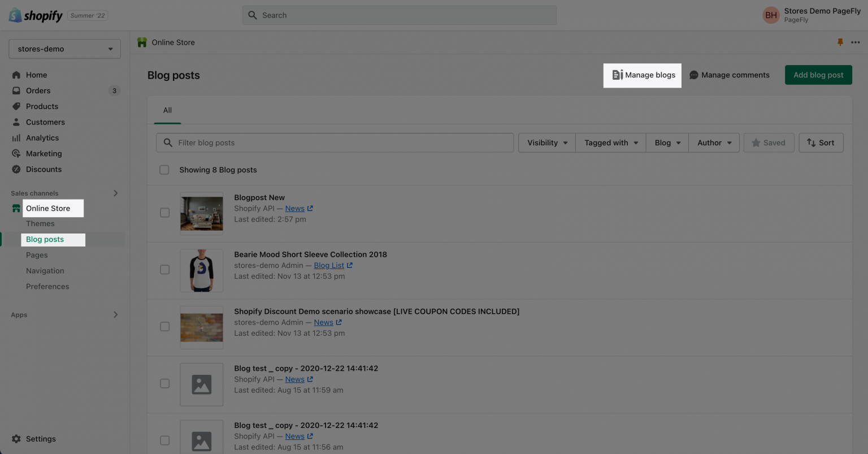
Task: Check the Shopify Discount Demo scenario checkbox
Action: [x=165, y=327]
